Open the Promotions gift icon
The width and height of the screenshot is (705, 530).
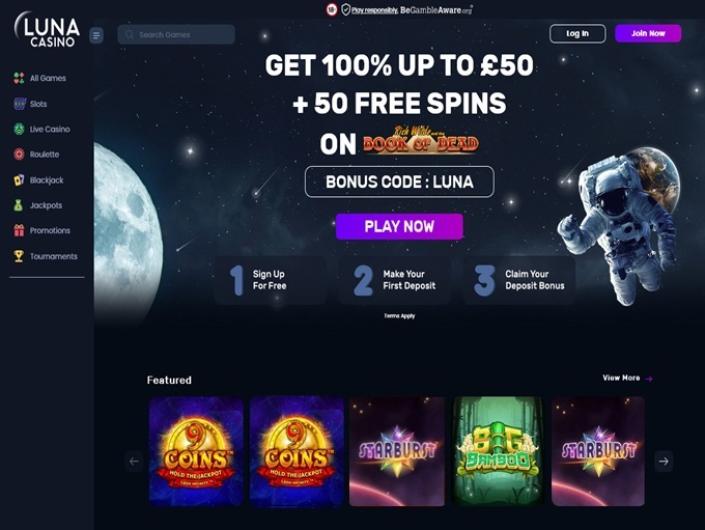(19, 230)
